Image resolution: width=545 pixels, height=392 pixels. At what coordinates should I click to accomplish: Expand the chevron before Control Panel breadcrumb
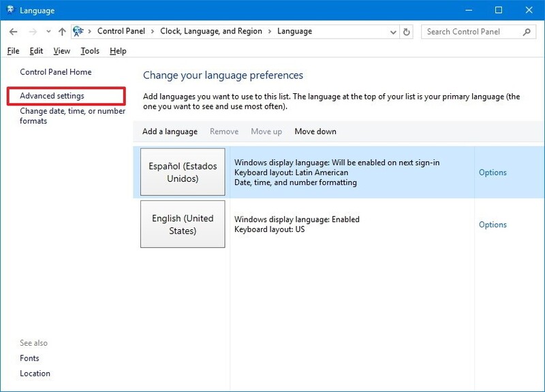coord(90,31)
